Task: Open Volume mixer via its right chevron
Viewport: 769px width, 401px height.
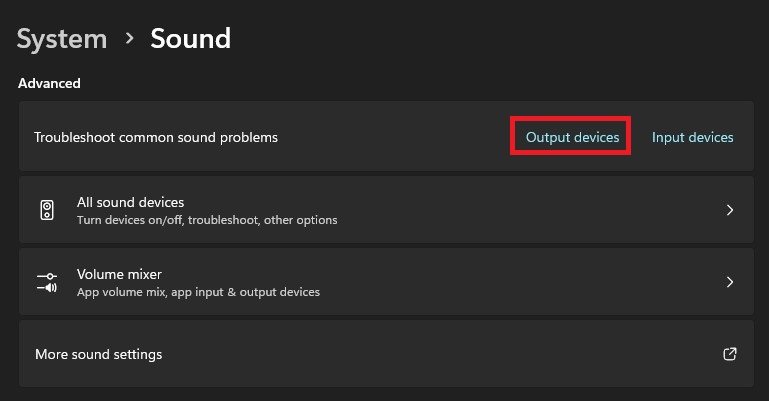Action: 730,282
